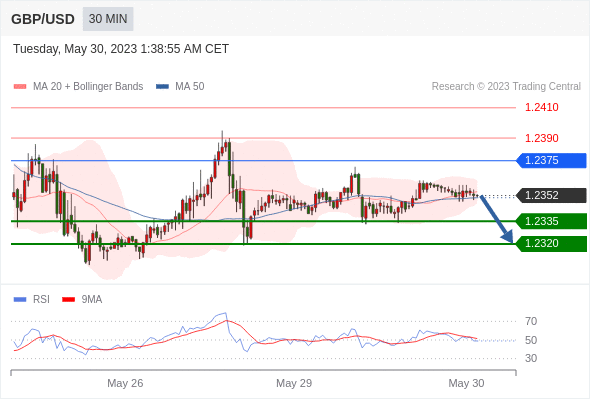
Task: Click the red 9MA legend swatch
Action: (68, 300)
